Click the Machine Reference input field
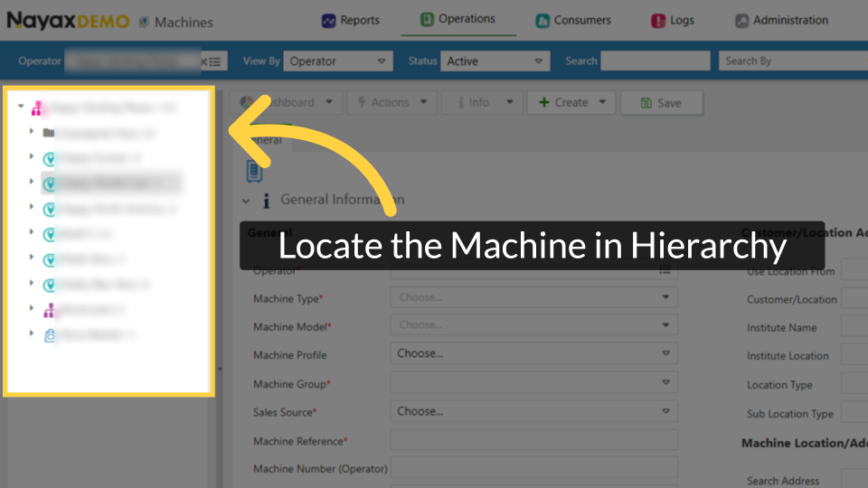Screen dimensions: 868x488 (533, 440)
